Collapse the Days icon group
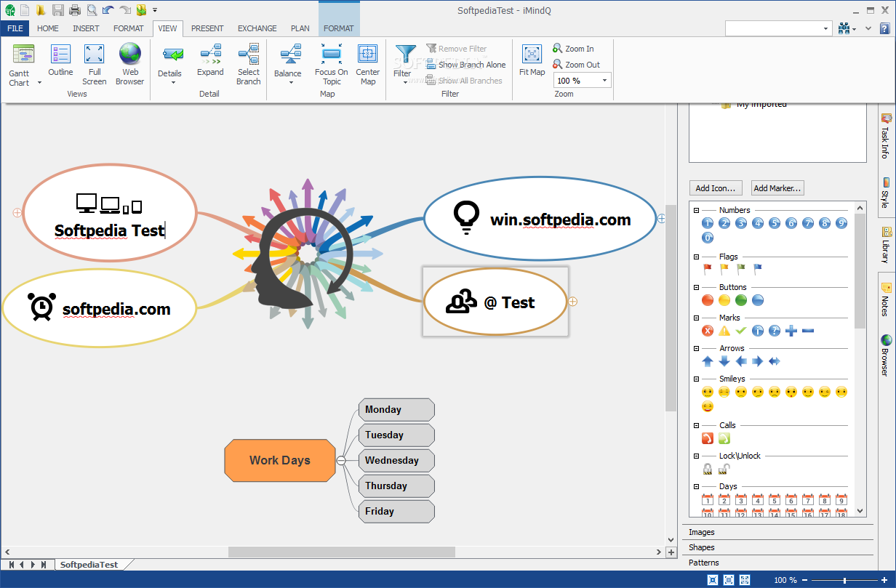896x588 pixels. point(696,486)
